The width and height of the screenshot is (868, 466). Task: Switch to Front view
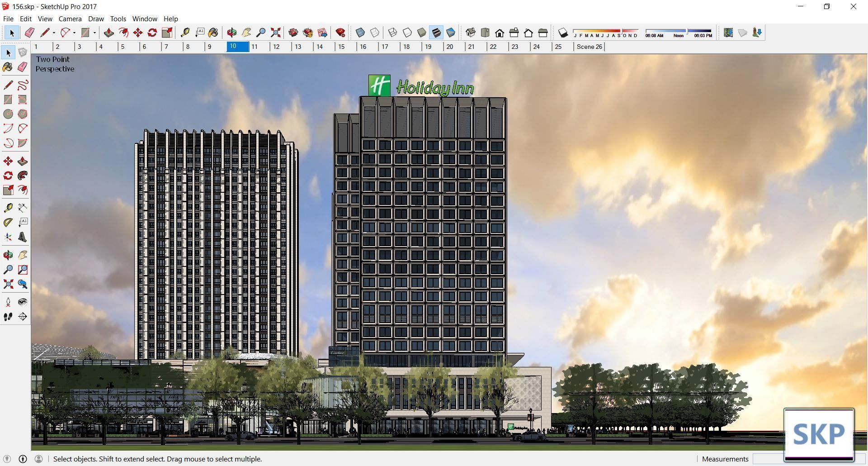500,33
